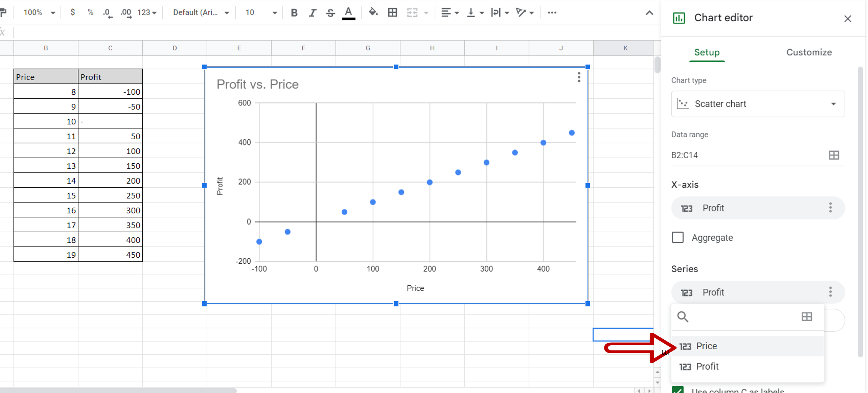Increase decimal places icon
This screenshot has height=393, width=868.
(x=126, y=13)
